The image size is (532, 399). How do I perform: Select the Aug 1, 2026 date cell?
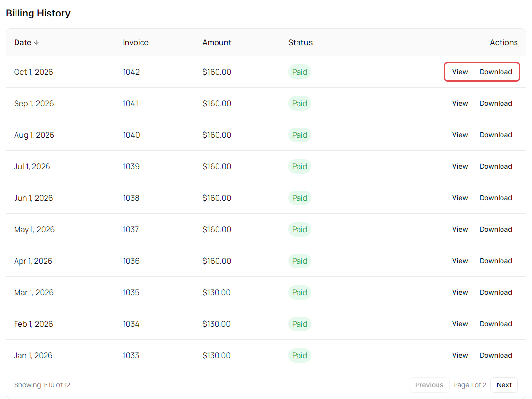pyautogui.click(x=34, y=135)
